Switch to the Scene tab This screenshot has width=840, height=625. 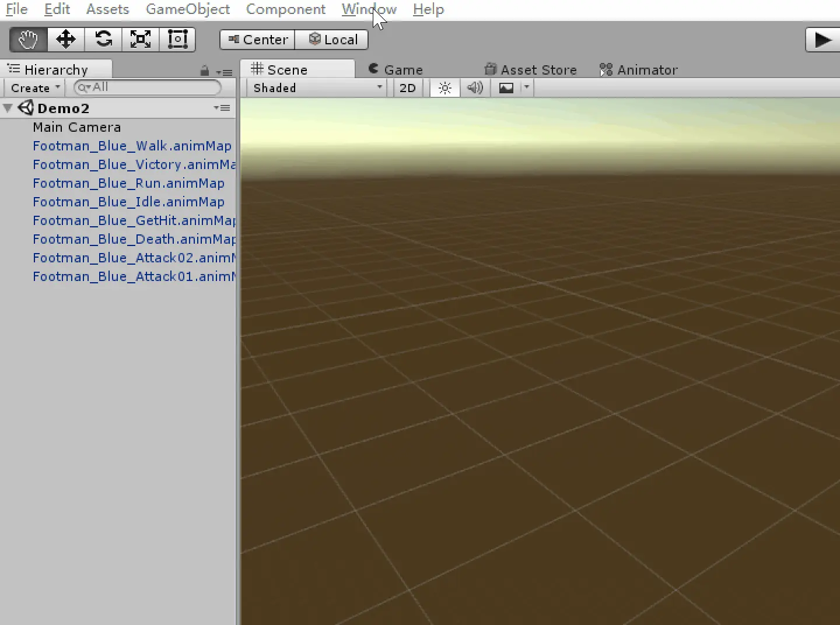[297, 69]
